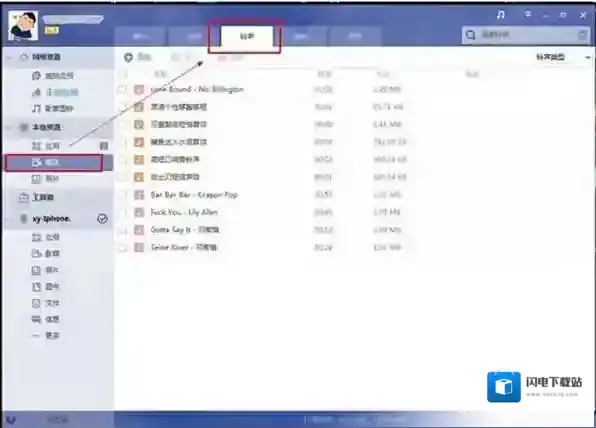
Task: Click the local resources section icon
Action: 24,127
